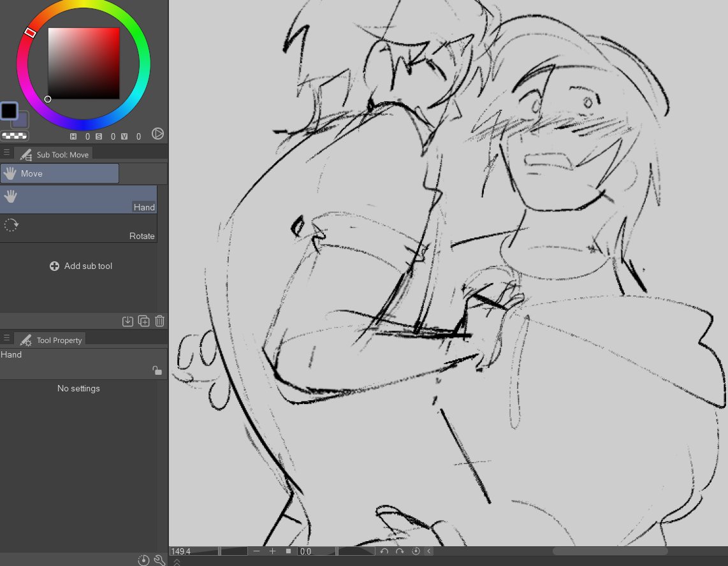This screenshot has width=728, height=566.
Task: Click the HSV color space switch icon
Action: (158, 134)
